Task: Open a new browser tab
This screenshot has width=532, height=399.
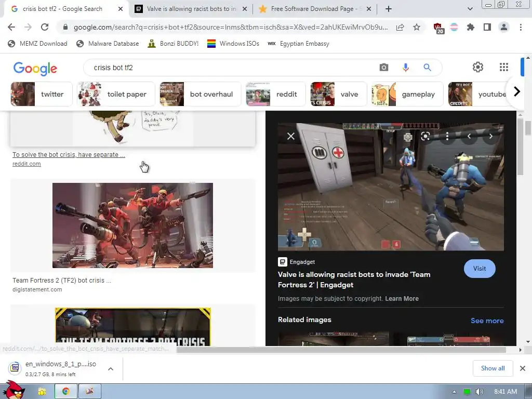Action: click(389, 9)
